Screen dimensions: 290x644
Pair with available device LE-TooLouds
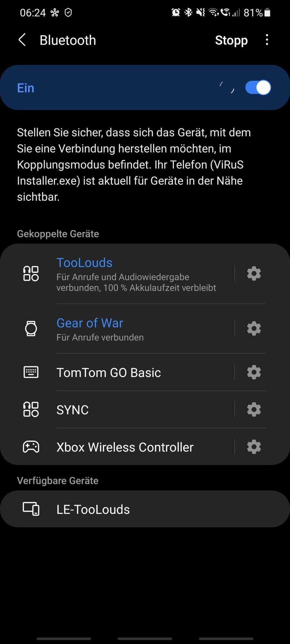point(145,509)
